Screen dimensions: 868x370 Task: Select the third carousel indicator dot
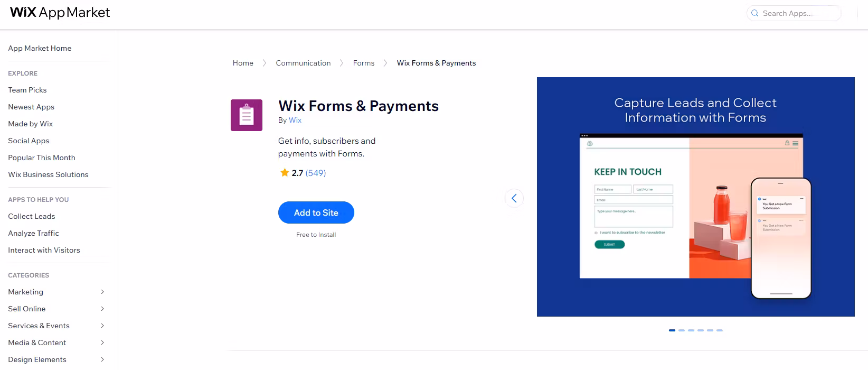[691, 329]
